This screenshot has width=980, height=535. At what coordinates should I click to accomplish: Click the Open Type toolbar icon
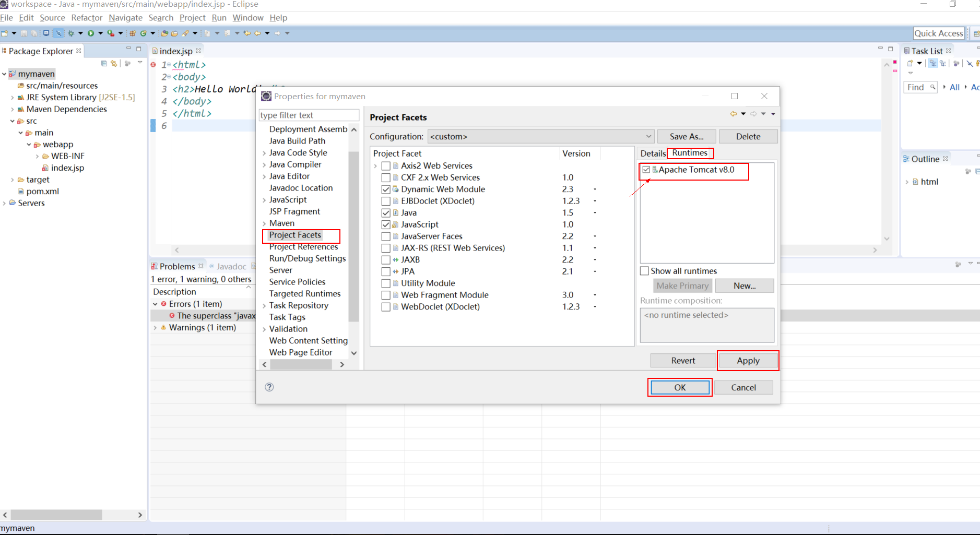[x=164, y=33]
